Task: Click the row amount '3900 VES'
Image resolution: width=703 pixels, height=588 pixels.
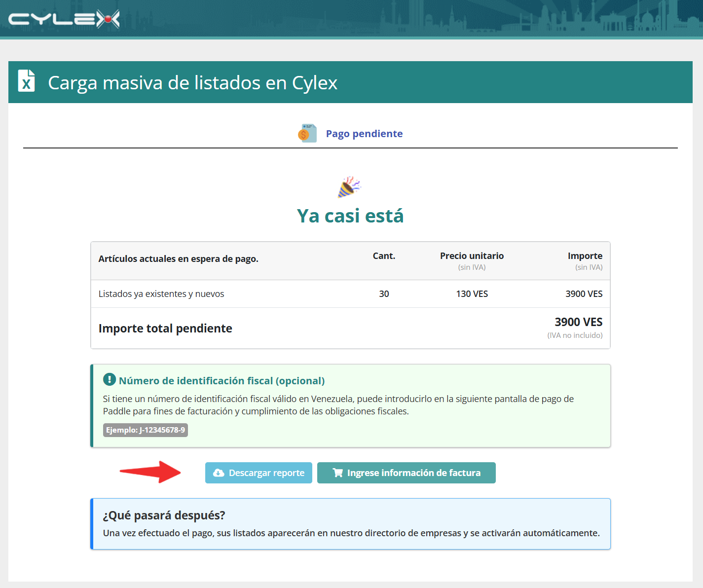Action: click(x=584, y=294)
